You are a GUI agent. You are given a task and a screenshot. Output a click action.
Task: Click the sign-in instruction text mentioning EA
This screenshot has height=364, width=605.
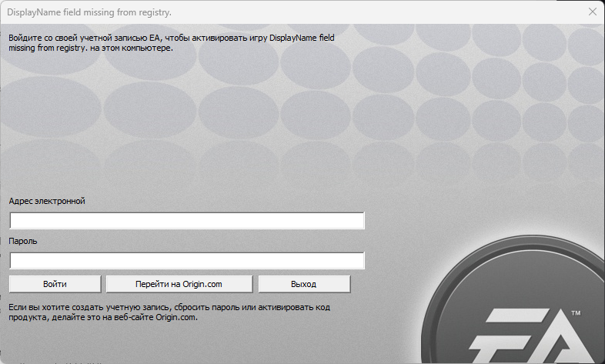coord(172,43)
